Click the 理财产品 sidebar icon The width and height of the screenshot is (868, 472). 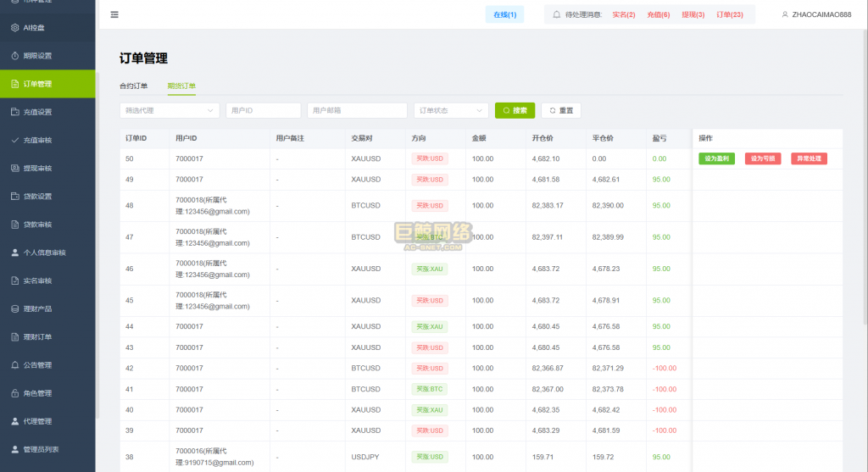(x=15, y=308)
